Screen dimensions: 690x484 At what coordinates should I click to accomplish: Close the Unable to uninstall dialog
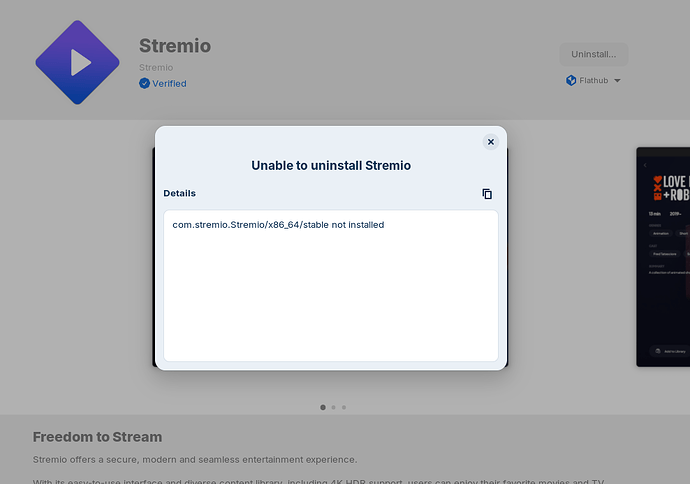pos(491,142)
